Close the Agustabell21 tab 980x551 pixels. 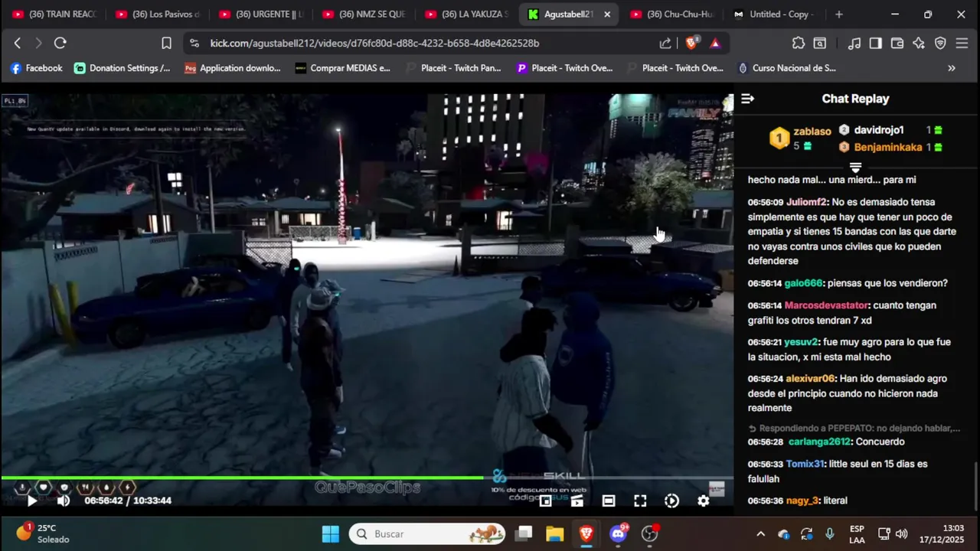coord(607,15)
